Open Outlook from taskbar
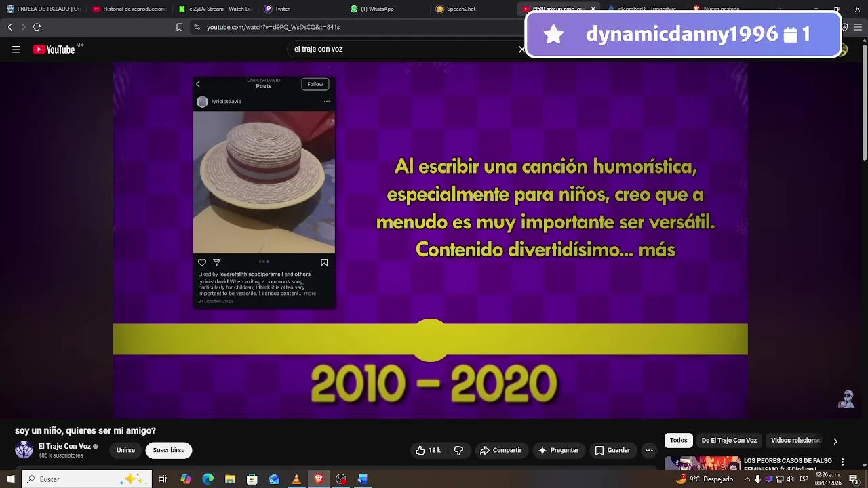 [x=274, y=479]
